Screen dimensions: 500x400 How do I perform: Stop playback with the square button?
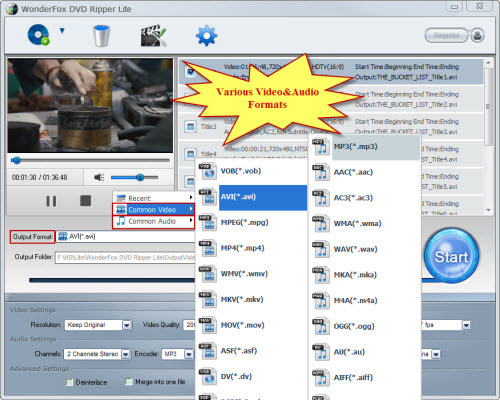pos(86,201)
